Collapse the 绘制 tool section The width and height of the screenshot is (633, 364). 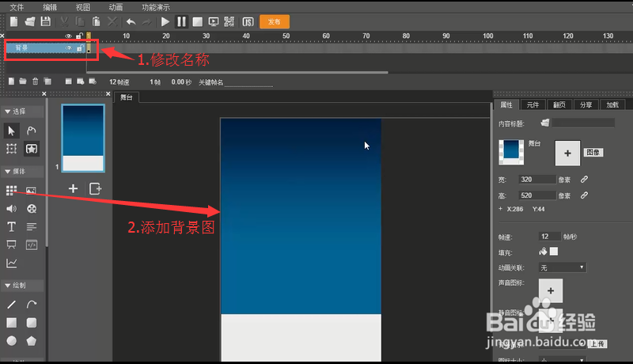[8, 286]
